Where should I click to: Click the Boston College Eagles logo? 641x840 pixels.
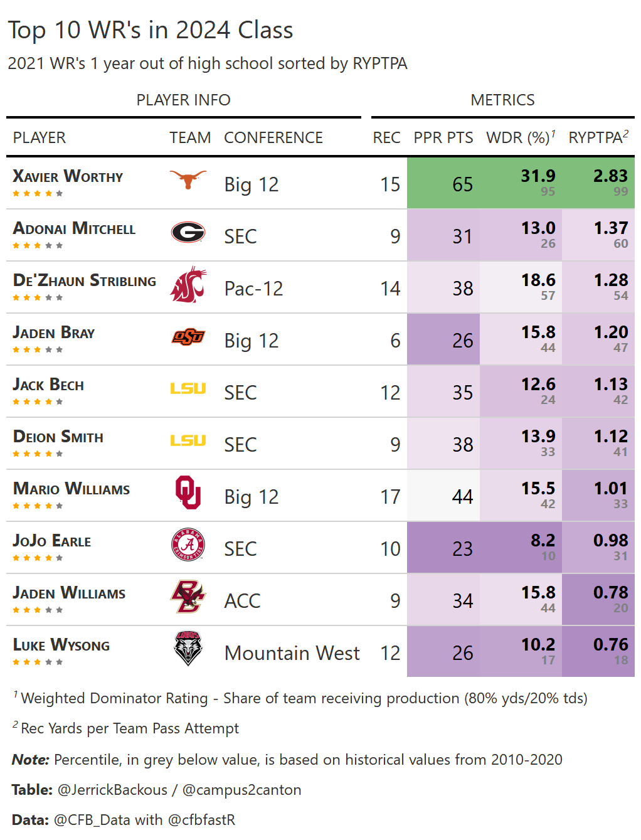[188, 597]
